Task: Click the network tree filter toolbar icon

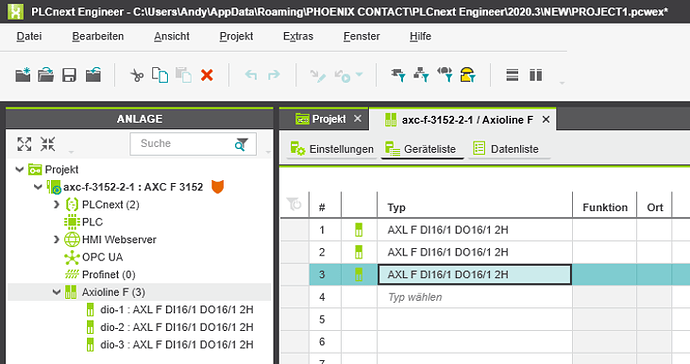Action: pos(421,75)
